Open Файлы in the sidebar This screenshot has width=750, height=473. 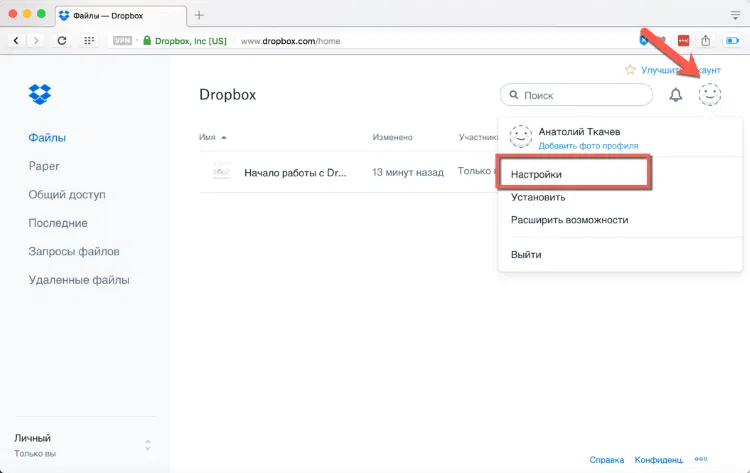(x=47, y=138)
